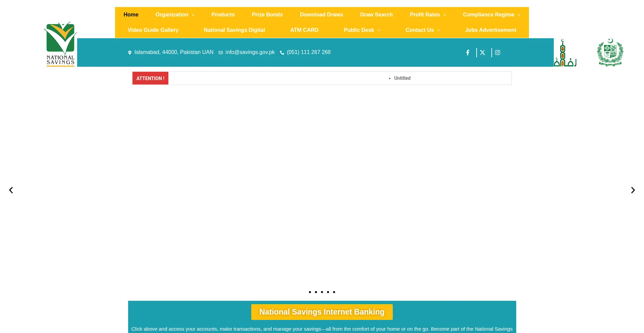Expand the Organization submenu
644x333 pixels.
(x=193, y=15)
